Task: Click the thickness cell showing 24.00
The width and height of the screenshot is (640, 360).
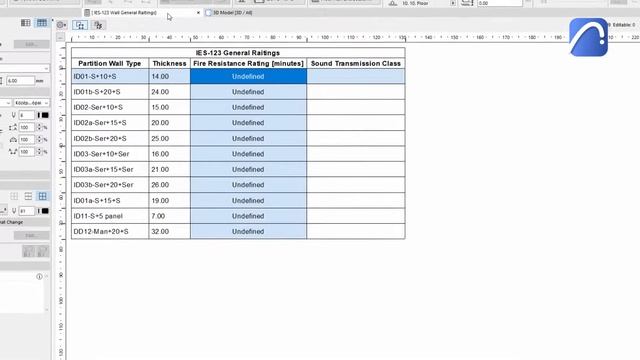Action: coord(169,92)
